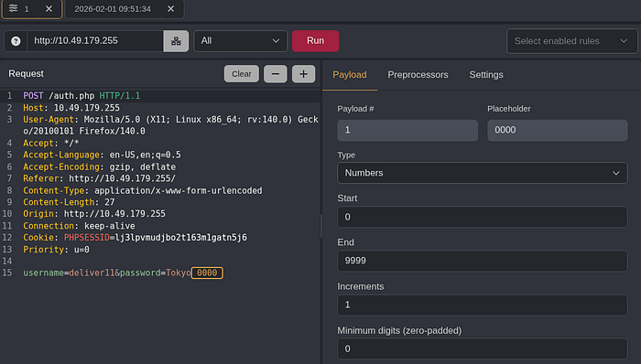Click the Content-Length: 27 header line
Screen dimensions: 641x364
click(x=69, y=202)
